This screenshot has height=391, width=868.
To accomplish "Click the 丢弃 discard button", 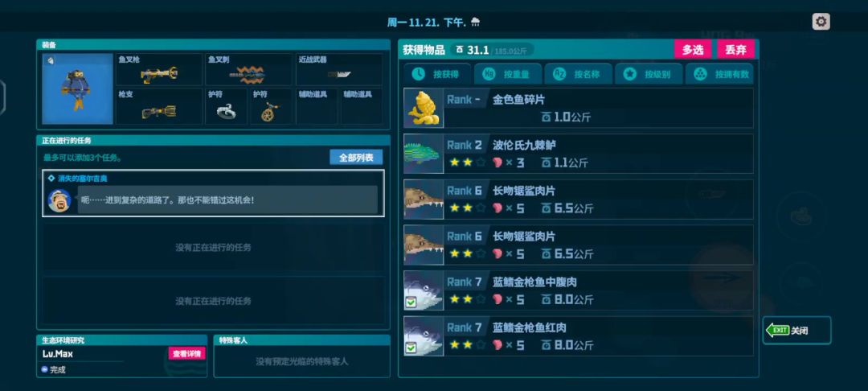I will [735, 49].
